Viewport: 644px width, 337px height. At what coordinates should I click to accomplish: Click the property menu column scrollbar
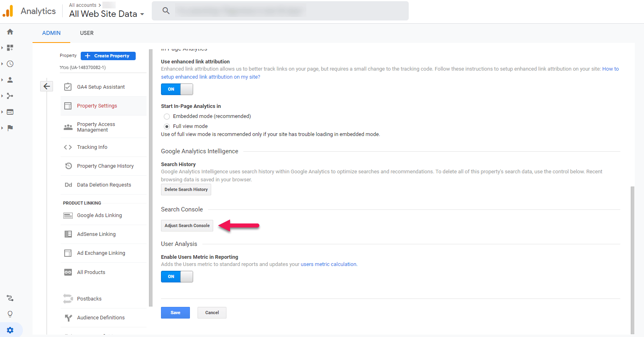[151, 178]
